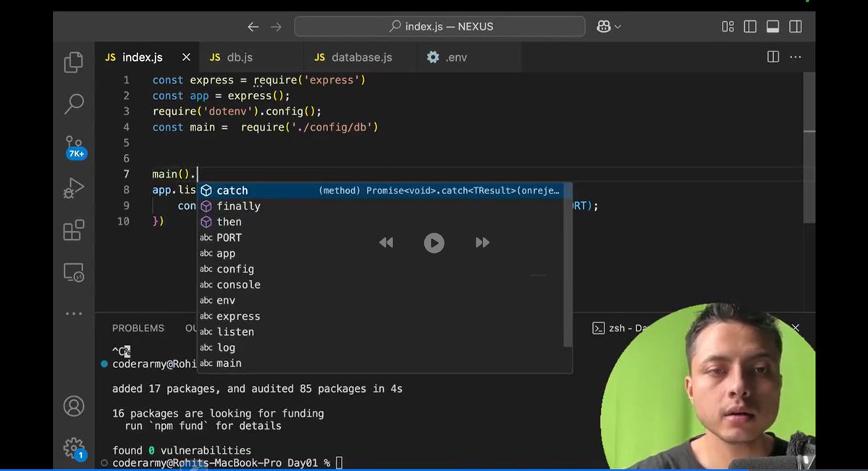Image resolution: width=868 pixels, height=471 pixels.
Task: Open the Search view in activity bar
Action: click(74, 104)
